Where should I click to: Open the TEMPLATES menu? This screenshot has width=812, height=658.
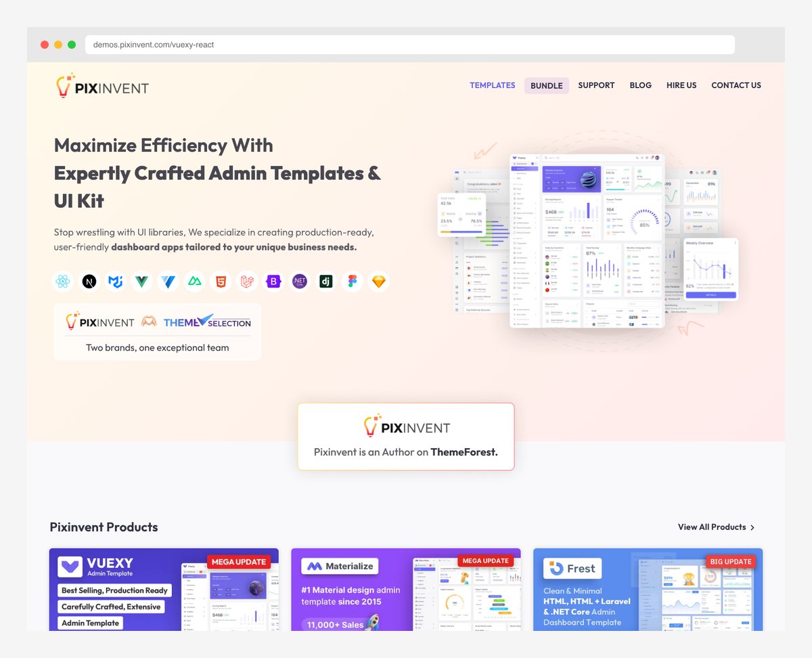tap(492, 85)
